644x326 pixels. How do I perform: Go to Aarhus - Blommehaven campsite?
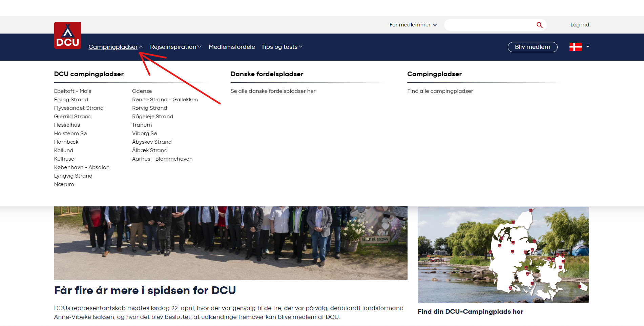(x=162, y=159)
